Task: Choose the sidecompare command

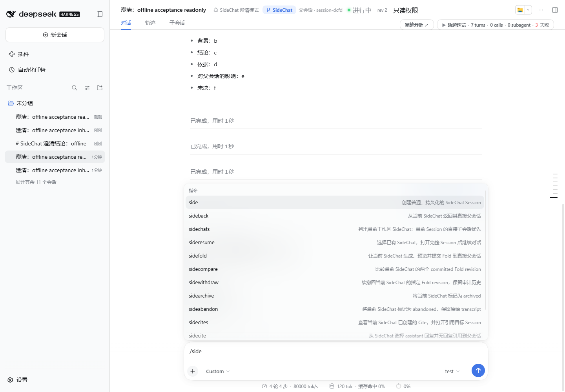Action: pos(335,269)
